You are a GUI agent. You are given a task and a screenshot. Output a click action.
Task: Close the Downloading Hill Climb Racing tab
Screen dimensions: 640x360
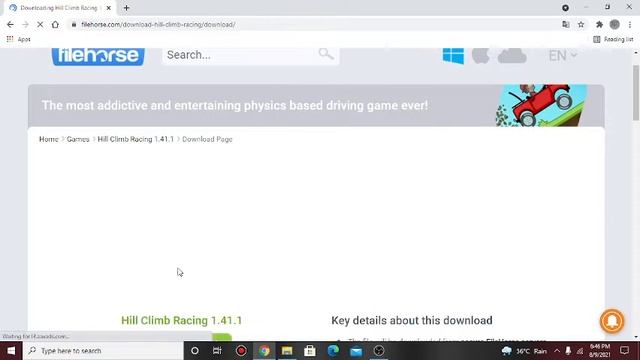pos(109,8)
